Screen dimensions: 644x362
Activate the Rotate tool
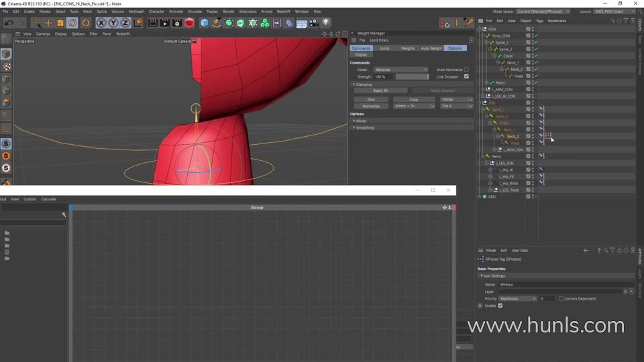(x=72, y=23)
